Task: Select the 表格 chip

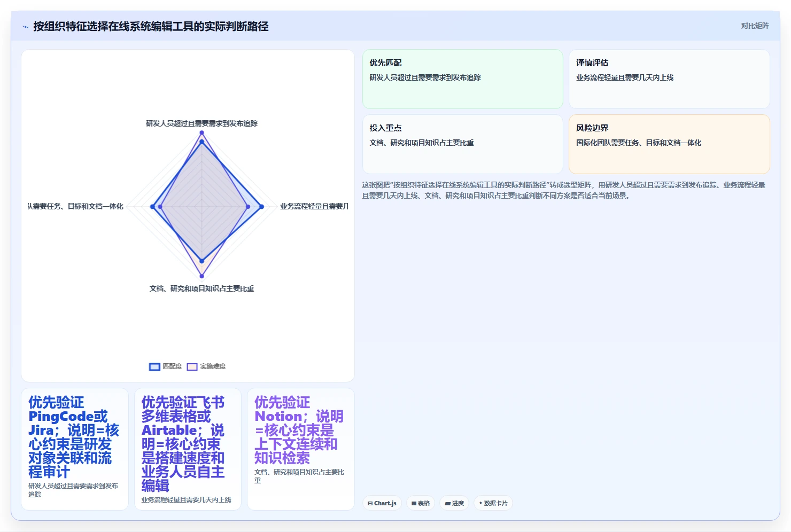Action: [x=421, y=503]
